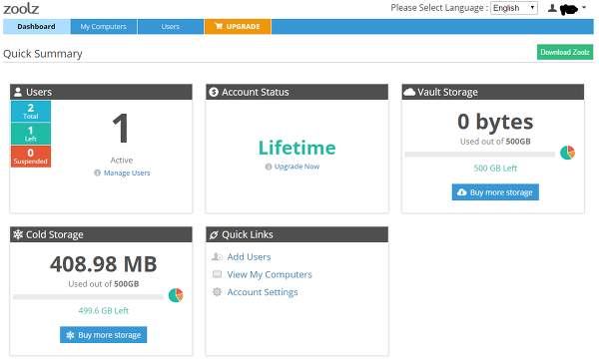The width and height of the screenshot is (599, 364).
Task: Click the orange UPGRADE tab
Action: click(x=238, y=26)
